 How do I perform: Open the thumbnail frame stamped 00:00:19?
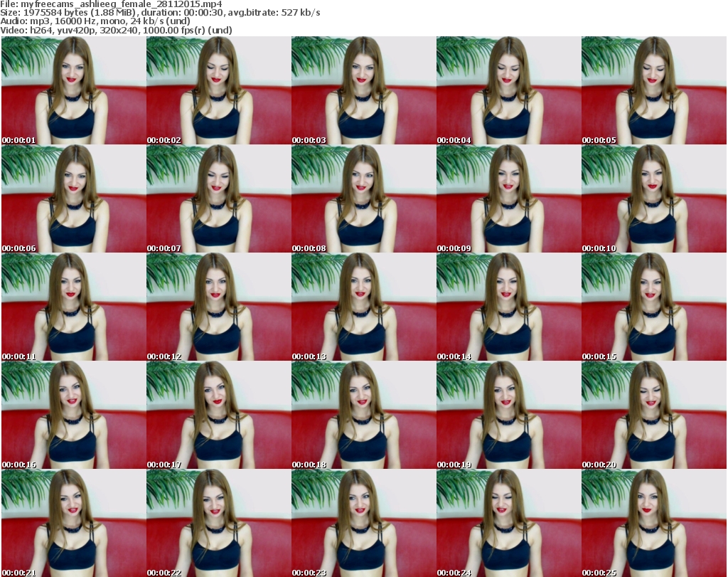(x=508, y=415)
